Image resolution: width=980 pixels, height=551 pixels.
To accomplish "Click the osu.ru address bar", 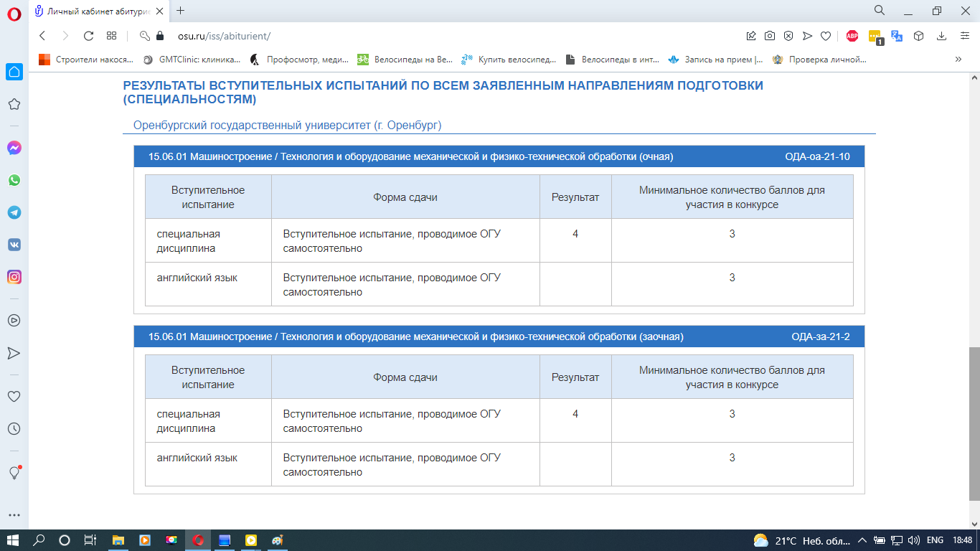I will tap(430, 36).
